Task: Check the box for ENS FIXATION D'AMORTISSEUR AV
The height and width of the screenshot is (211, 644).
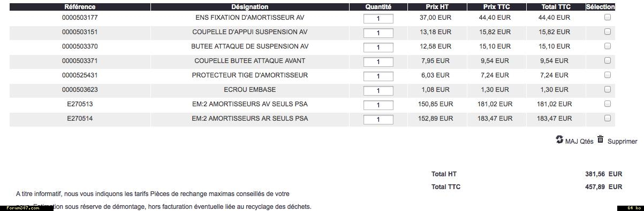Action: pos(607,17)
